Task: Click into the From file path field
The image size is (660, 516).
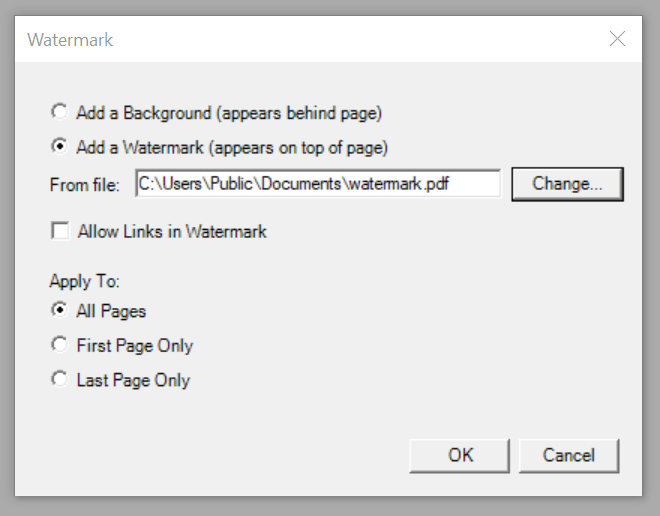Action: tap(317, 184)
